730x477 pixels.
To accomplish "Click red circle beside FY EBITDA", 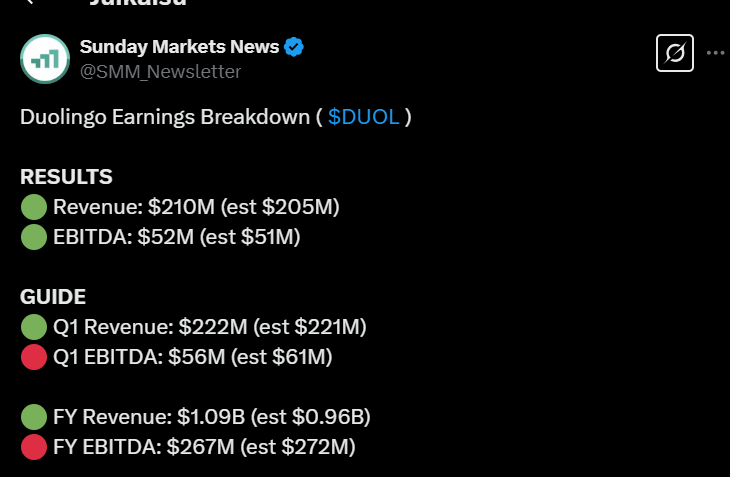I will pyautogui.click(x=34, y=447).
